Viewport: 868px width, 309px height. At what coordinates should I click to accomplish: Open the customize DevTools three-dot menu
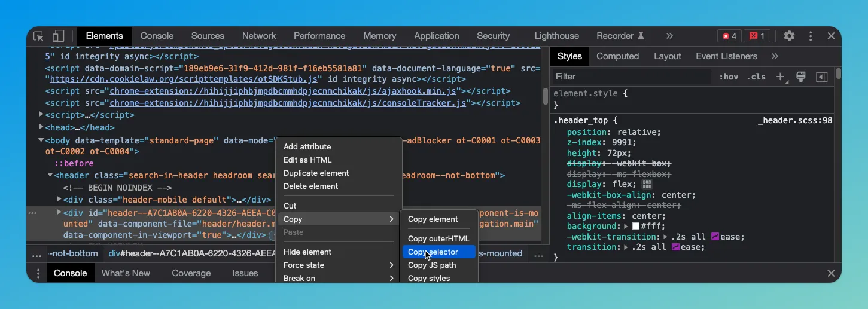click(x=811, y=36)
